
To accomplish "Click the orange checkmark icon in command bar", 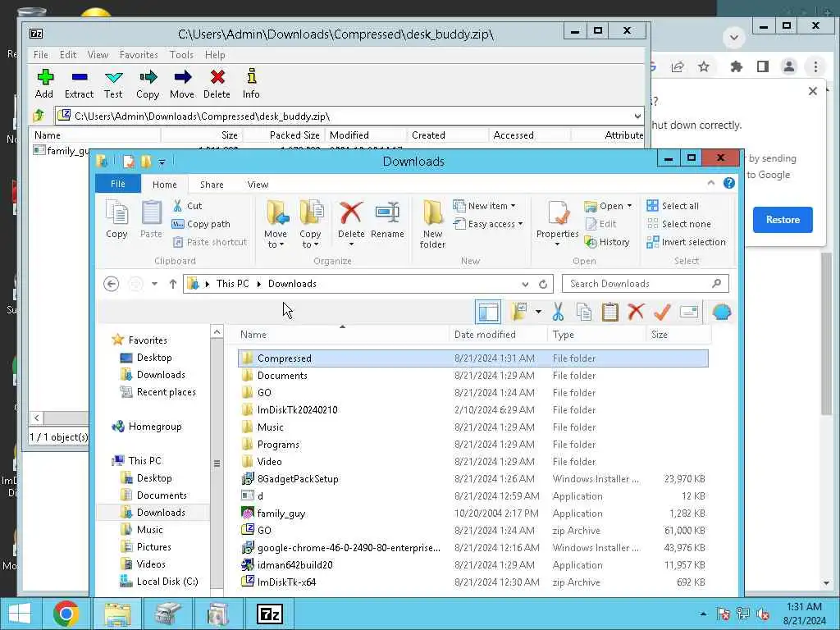I will 662,312.
